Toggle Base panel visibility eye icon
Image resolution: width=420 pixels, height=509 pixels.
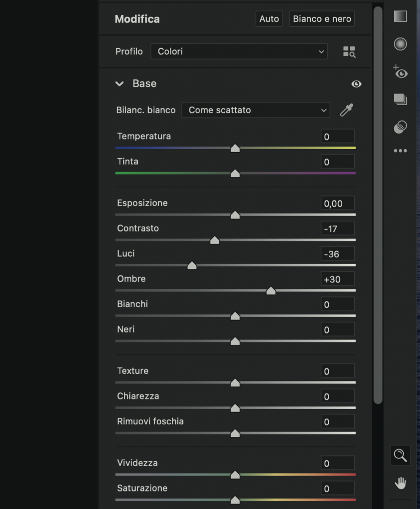(x=356, y=84)
